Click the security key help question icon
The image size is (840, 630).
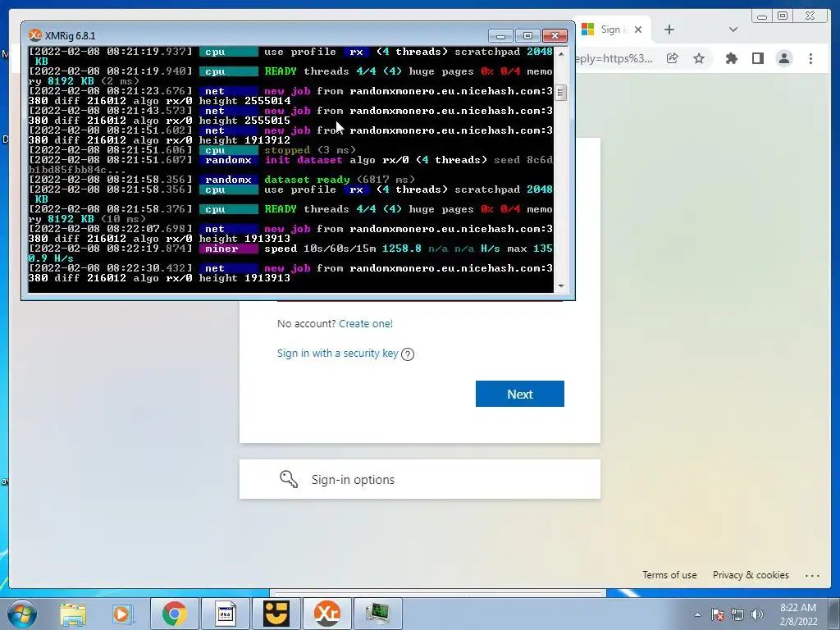(x=408, y=354)
